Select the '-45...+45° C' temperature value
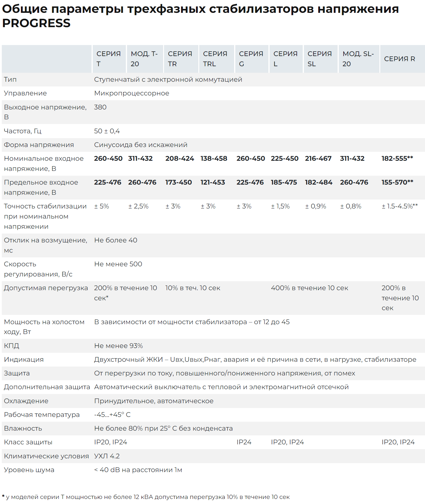425x504 pixels. [112, 415]
